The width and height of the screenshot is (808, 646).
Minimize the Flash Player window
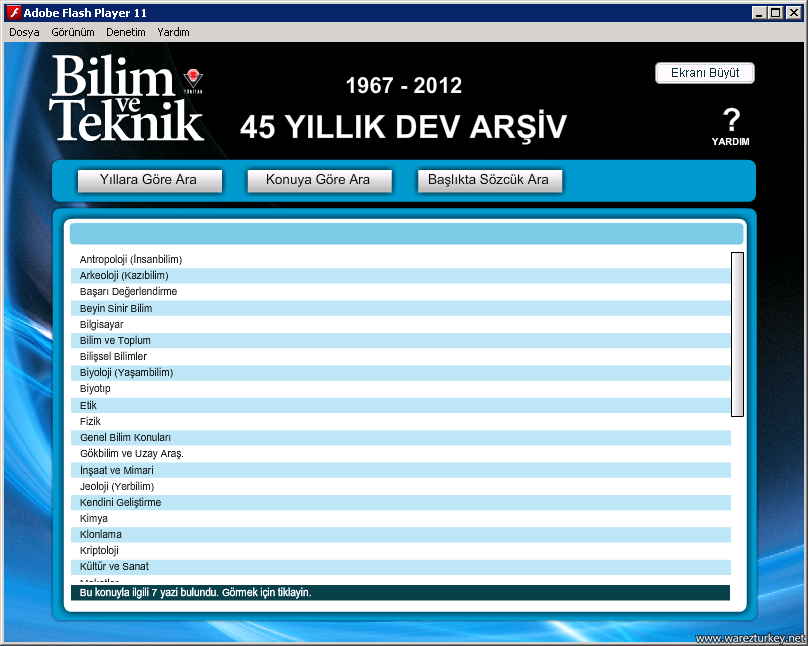pos(758,13)
